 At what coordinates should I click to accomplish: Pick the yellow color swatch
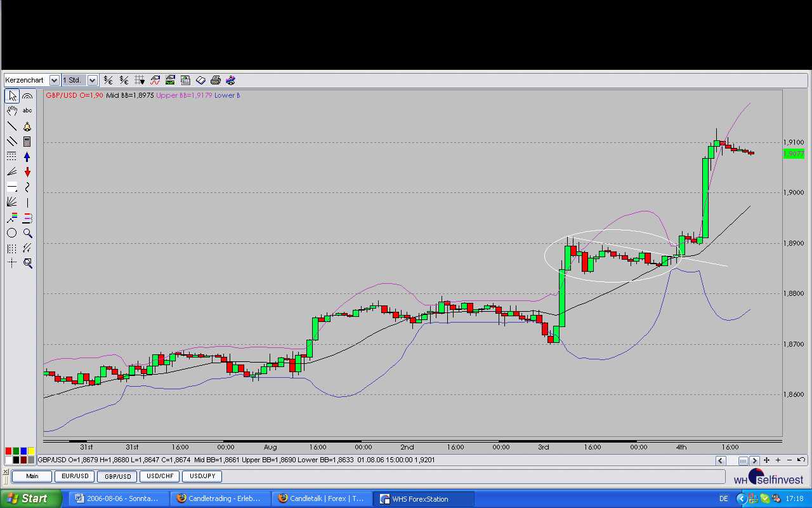(31, 451)
